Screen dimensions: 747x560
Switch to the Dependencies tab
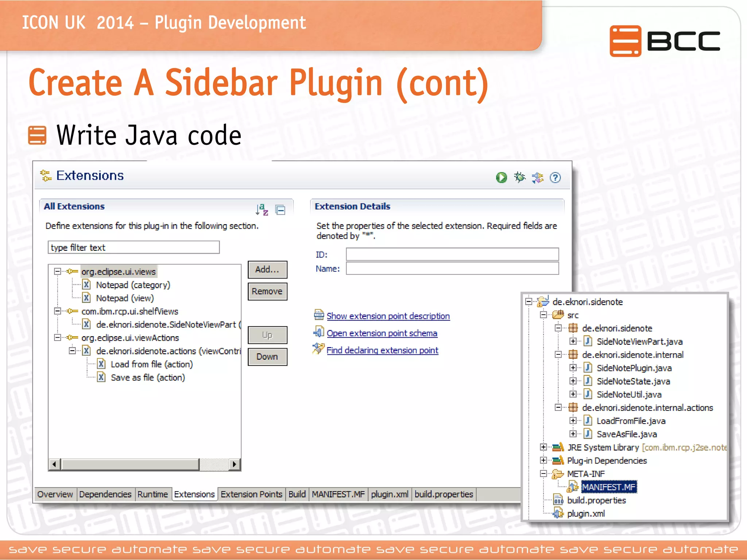tap(105, 494)
